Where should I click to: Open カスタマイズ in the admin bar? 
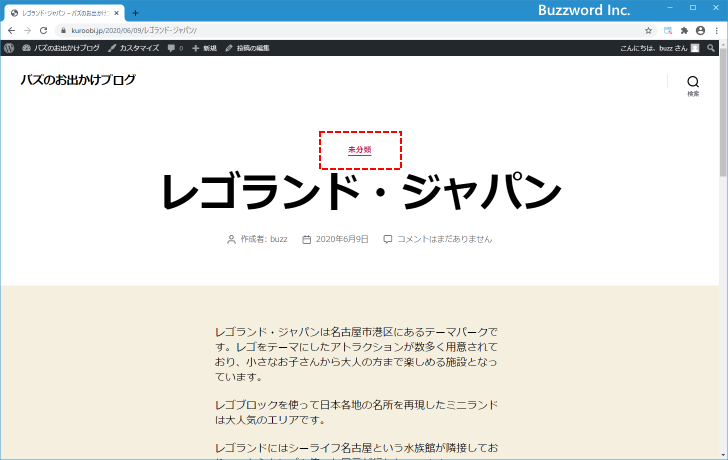coord(133,48)
